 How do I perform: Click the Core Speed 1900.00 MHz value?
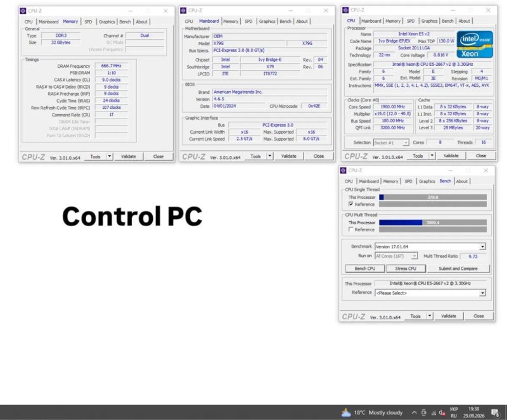point(392,106)
